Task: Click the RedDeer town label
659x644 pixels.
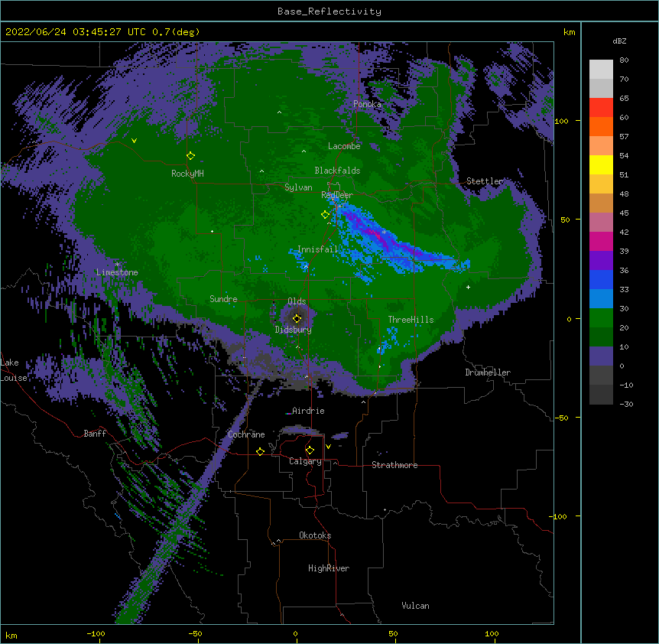Action: click(x=337, y=195)
